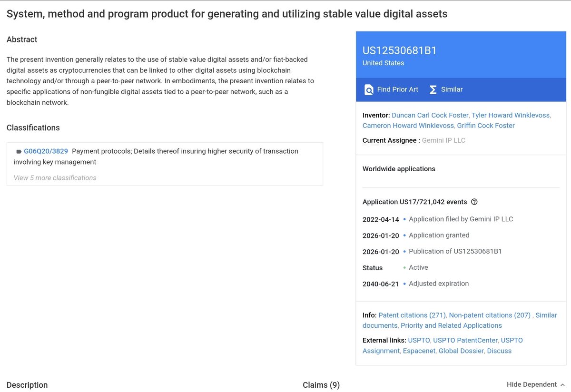Open USPTO Assignment link

click(x=443, y=345)
